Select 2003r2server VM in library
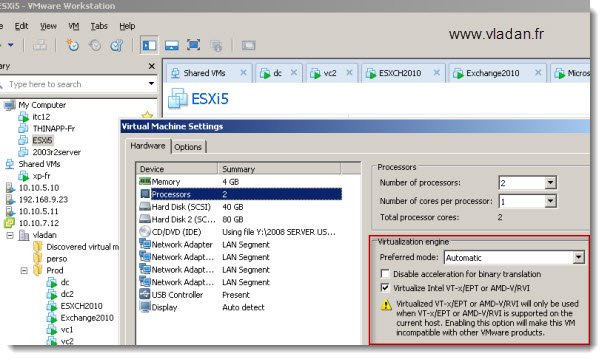 [56, 152]
